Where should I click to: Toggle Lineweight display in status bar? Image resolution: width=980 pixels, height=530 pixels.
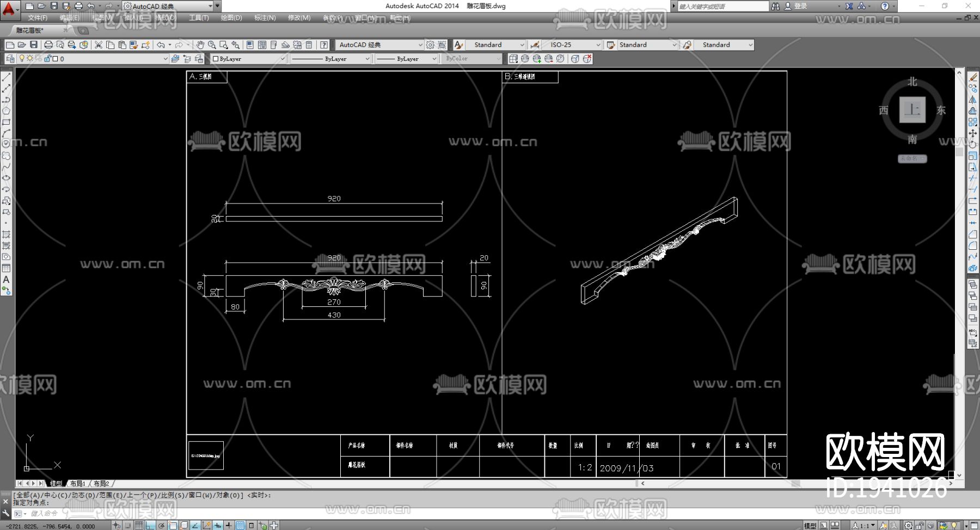coord(229,525)
